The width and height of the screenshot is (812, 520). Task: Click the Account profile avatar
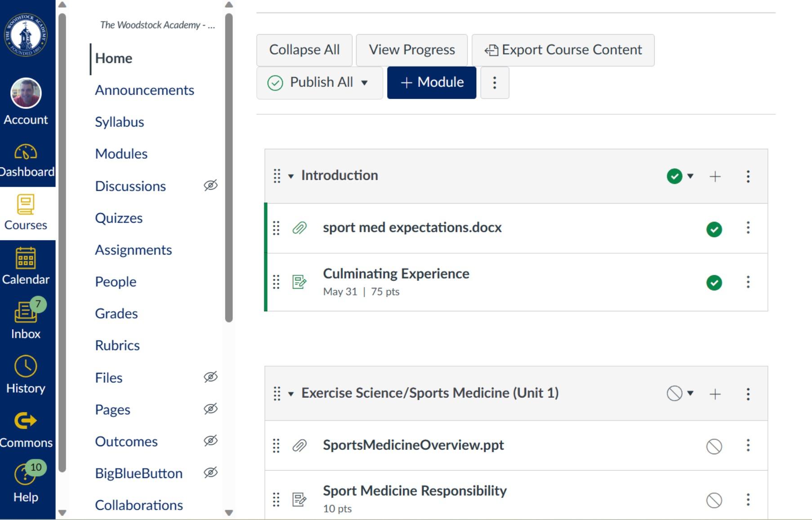(x=26, y=94)
